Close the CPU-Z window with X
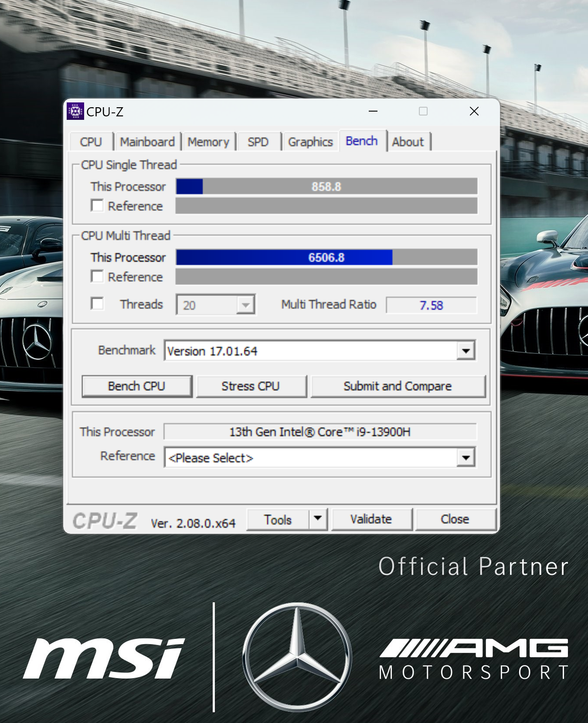The image size is (588, 723). point(474,111)
